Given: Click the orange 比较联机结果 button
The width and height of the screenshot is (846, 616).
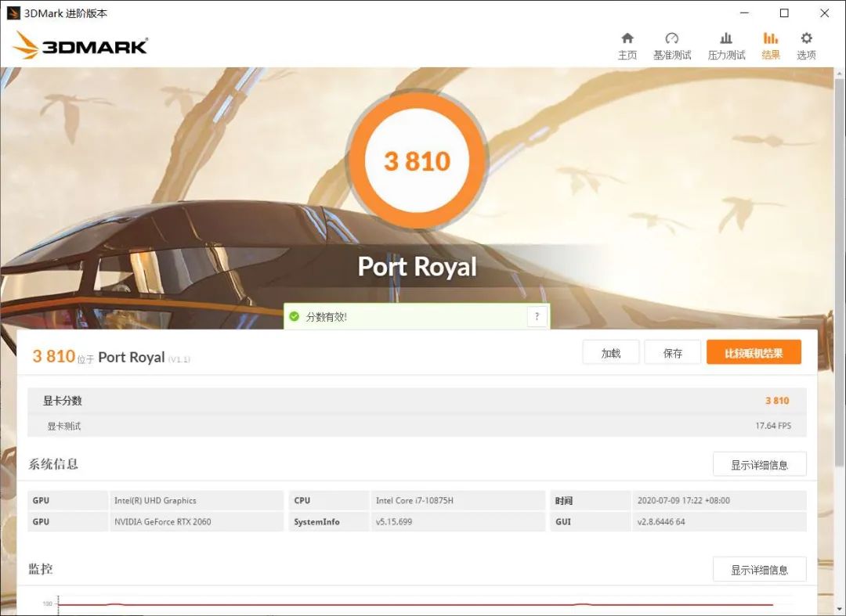Looking at the screenshot, I should click(x=754, y=352).
